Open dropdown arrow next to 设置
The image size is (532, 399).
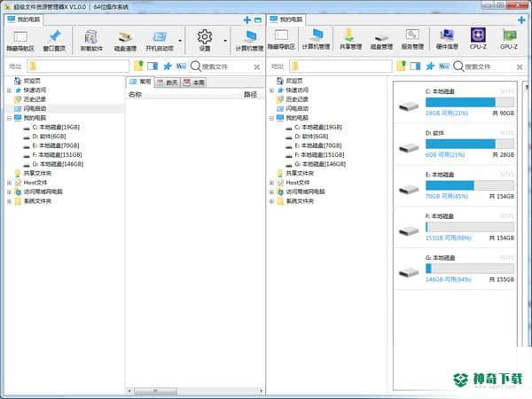click(225, 41)
